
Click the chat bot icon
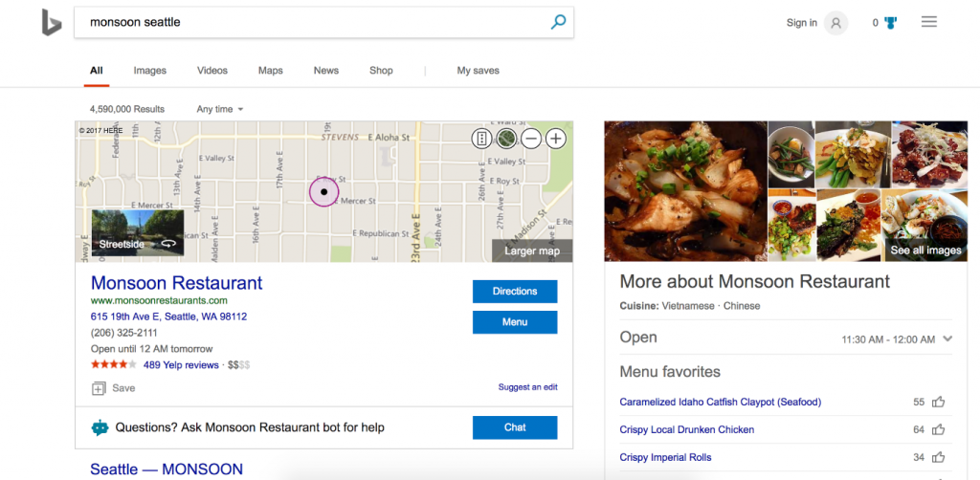pyautogui.click(x=100, y=427)
